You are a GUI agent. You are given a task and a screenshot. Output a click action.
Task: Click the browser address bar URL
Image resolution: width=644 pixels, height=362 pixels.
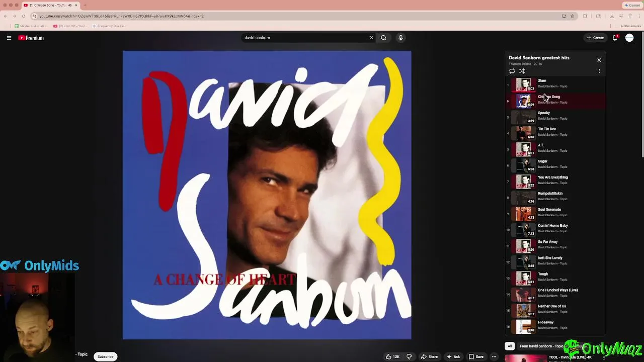click(121, 16)
